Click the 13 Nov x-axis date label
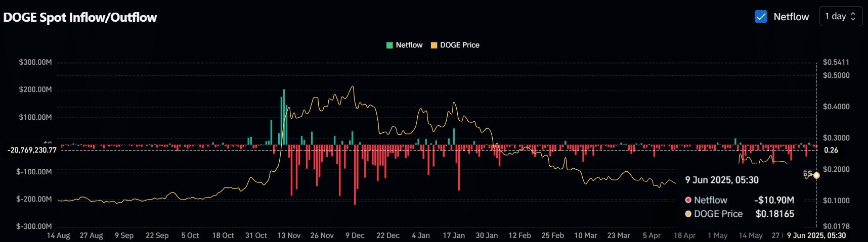This screenshot has width=868, height=242. 289,235
